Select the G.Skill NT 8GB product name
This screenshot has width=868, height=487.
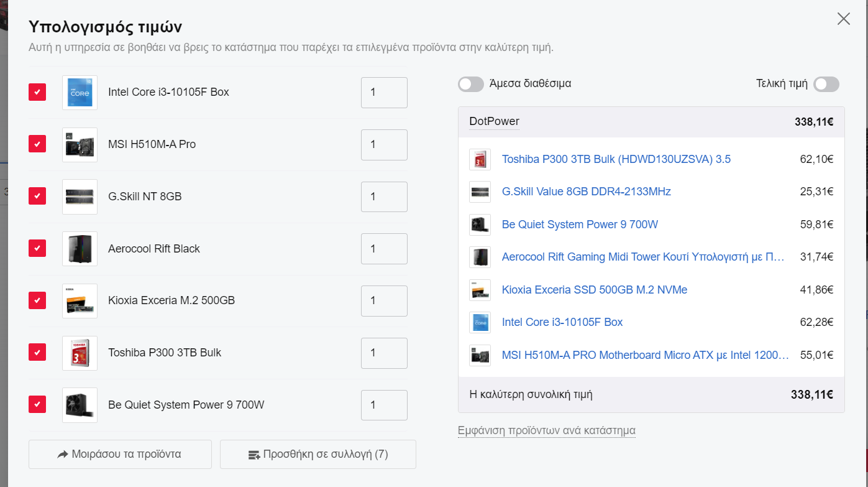click(145, 197)
